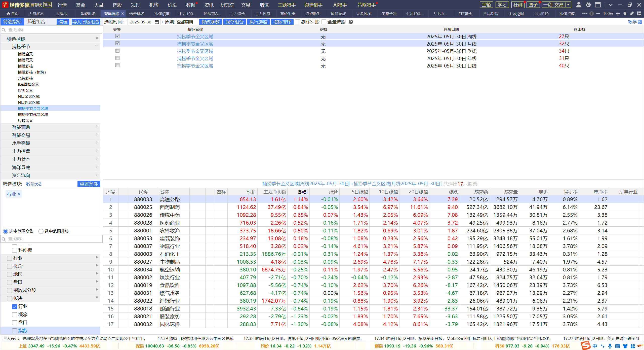This screenshot has width=644, height=350.
Task: Enable the 全量选股 checkbox
Action: [324, 22]
